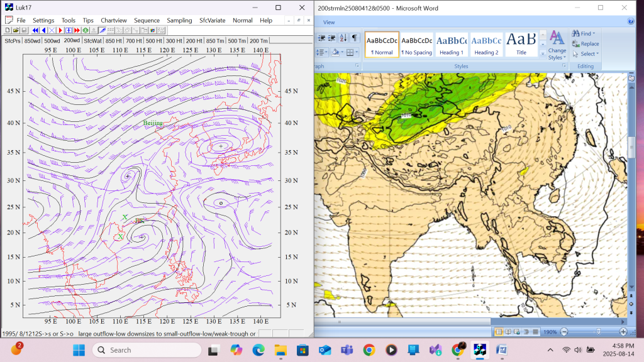The image size is (644, 362).
Task: Toggle Full Screen Reading view button
Action: coord(507,332)
